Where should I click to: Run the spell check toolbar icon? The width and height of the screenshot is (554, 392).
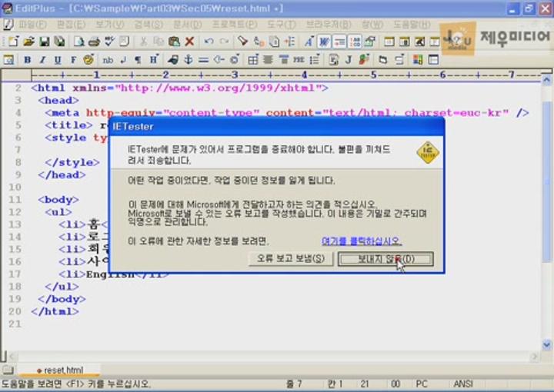(x=109, y=42)
